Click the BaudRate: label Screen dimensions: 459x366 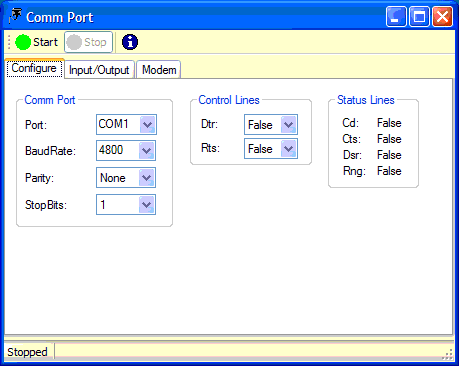(50, 151)
